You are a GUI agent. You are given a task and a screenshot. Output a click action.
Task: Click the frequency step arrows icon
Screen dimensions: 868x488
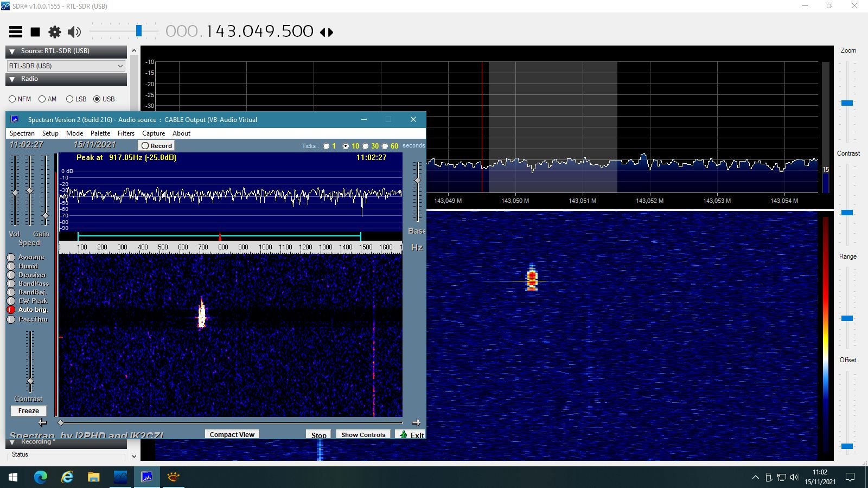click(327, 33)
